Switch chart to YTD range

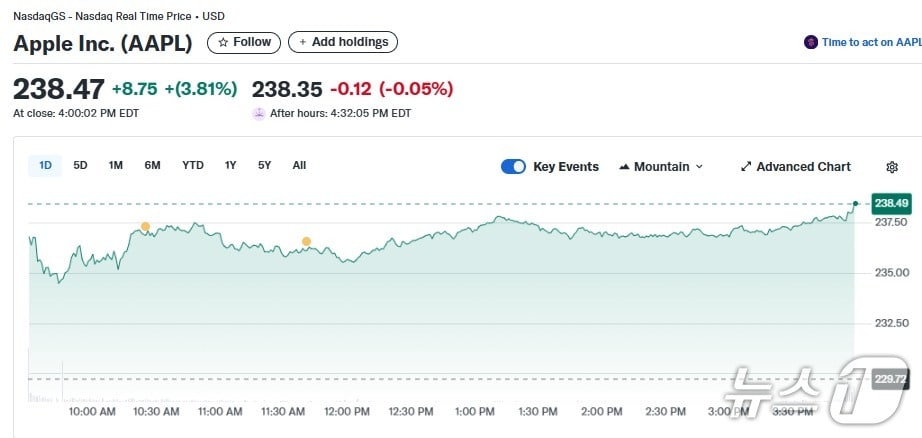point(192,166)
